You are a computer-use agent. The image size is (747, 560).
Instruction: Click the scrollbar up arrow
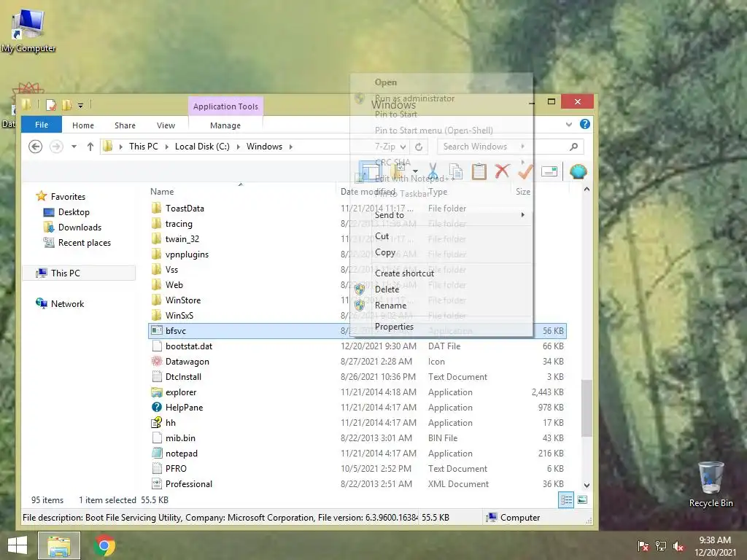click(587, 190)
